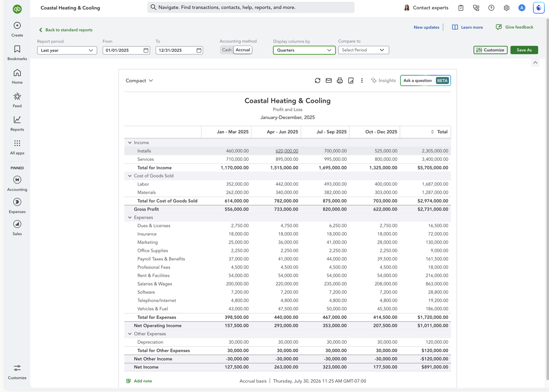Open sidebar Customize at bottom
The image size is (549, 392).
click(17, 372)
